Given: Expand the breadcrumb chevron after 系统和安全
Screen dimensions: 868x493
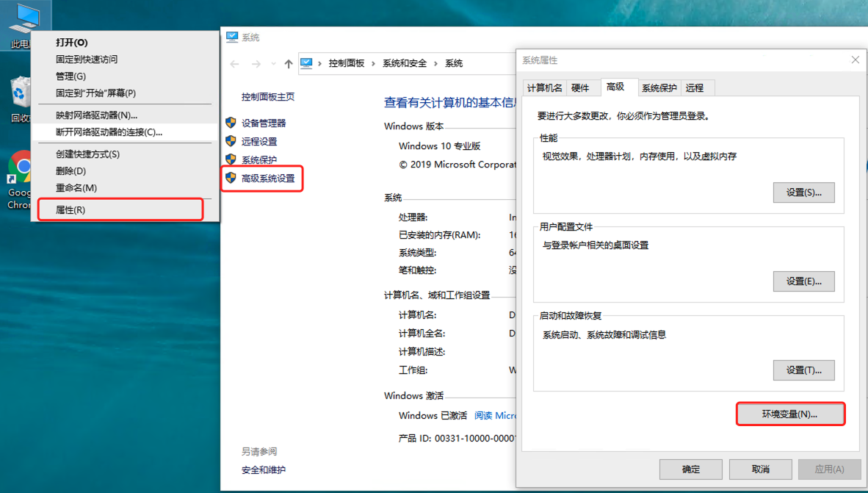Looking at the screenshot, I should point(435,64).
